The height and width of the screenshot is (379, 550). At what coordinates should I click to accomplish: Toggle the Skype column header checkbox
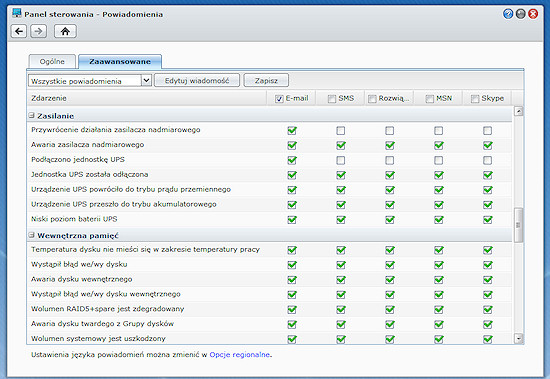475,99
